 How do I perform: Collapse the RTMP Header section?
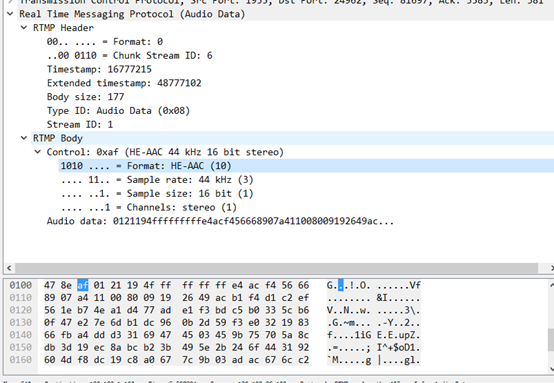(24, 28)
